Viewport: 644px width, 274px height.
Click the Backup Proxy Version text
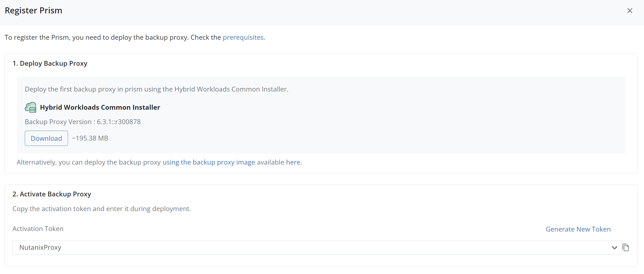(x=83, y=122)
